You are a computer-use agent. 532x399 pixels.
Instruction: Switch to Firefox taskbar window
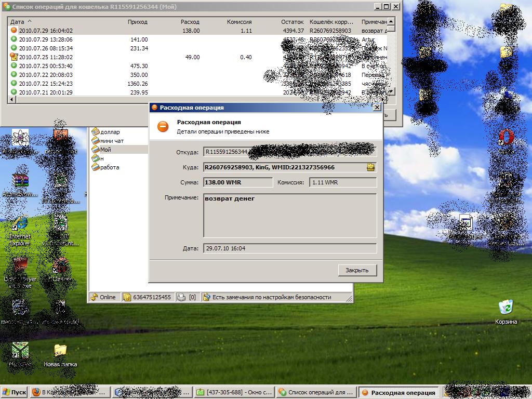(71, 392)
